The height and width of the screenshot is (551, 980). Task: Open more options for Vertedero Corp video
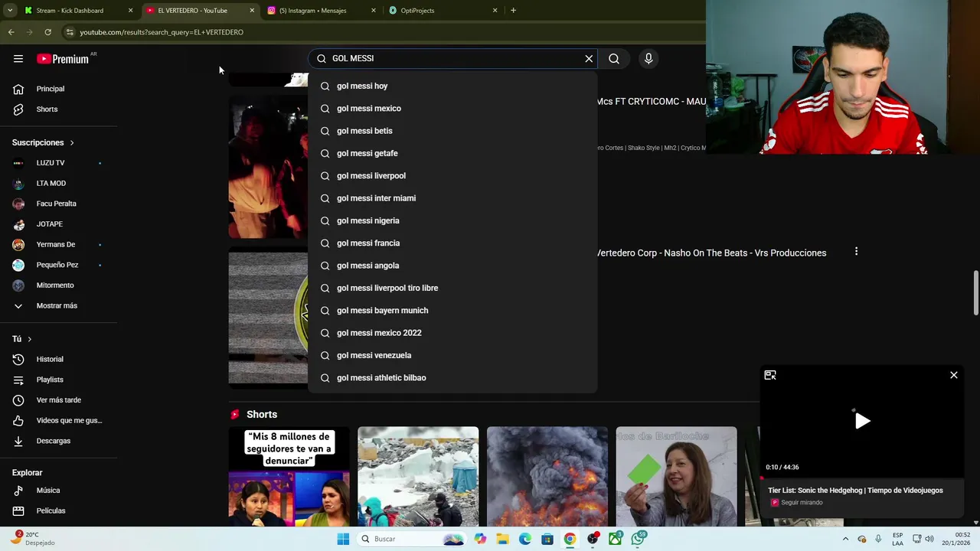point(856,252)
